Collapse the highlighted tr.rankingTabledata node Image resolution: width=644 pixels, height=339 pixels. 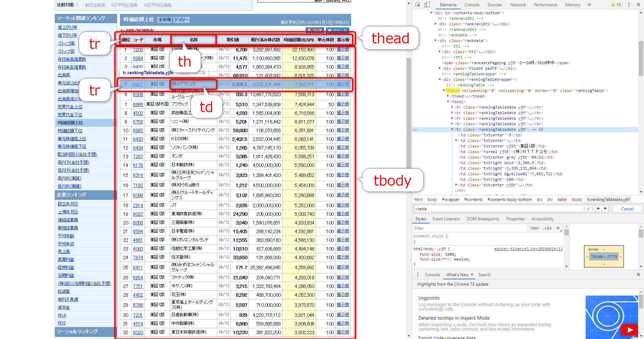(x=452, y=129)
